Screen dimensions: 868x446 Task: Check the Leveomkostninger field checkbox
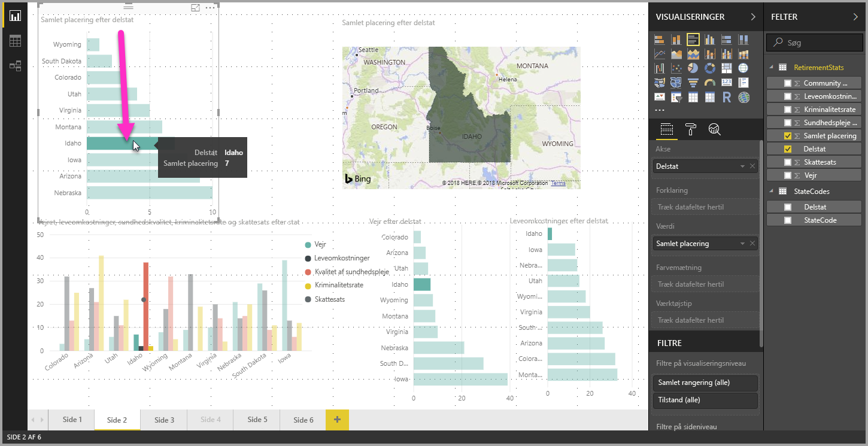point(788,96)
